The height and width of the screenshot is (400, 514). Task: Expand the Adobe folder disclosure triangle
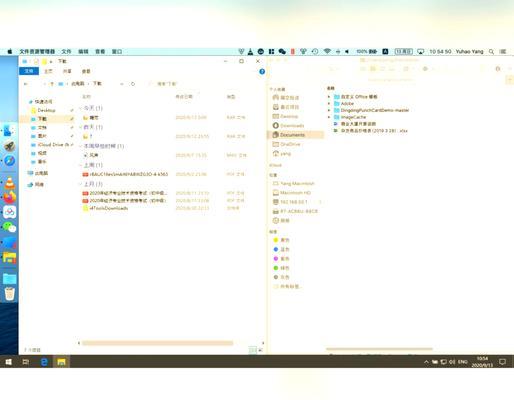point(329,104)
